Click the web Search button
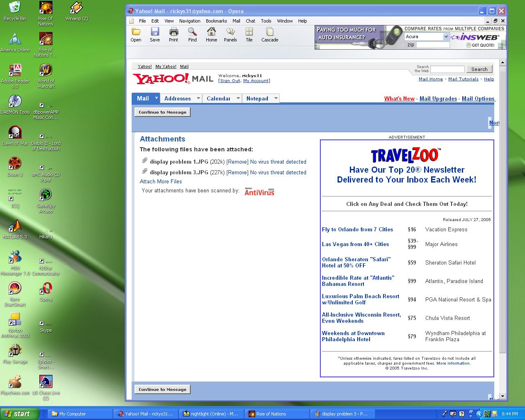 (x=479, y=69)
